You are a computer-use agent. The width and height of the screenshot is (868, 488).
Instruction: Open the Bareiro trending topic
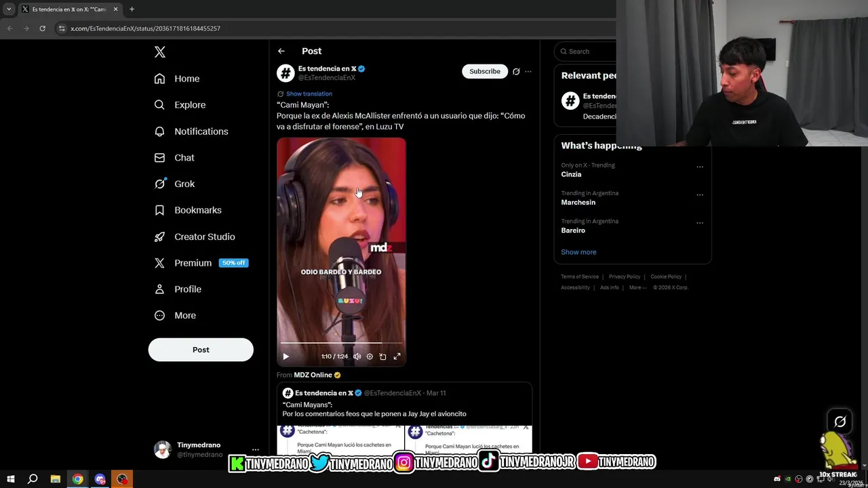(x=573, y=230)
